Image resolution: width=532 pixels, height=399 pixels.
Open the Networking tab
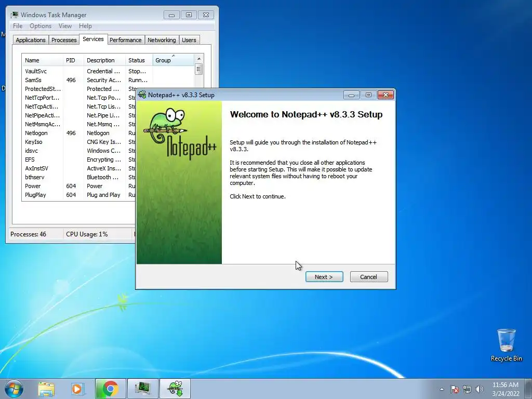click(162, 40)
